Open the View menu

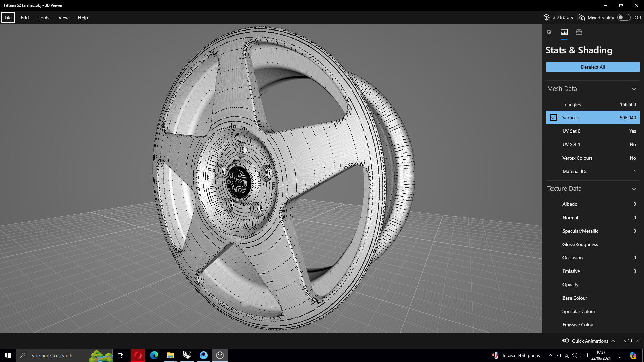coord(63,18)
